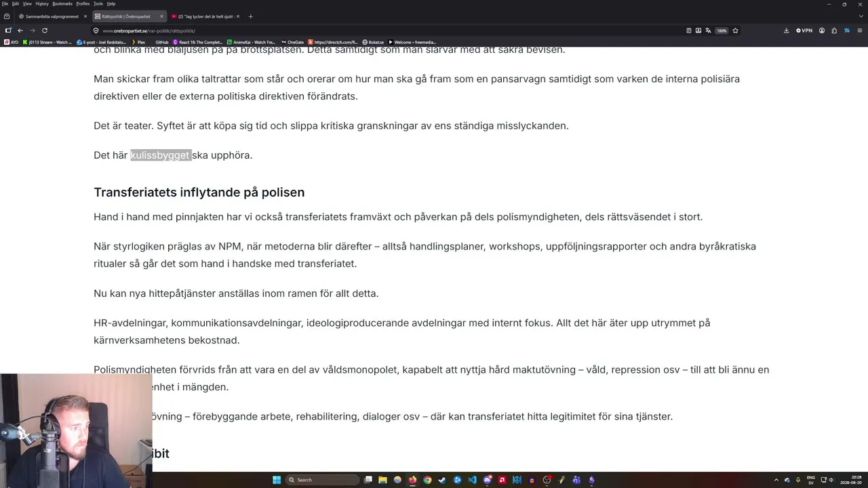
Task: Open the Plex bookmark
Action: pos(138,42)
